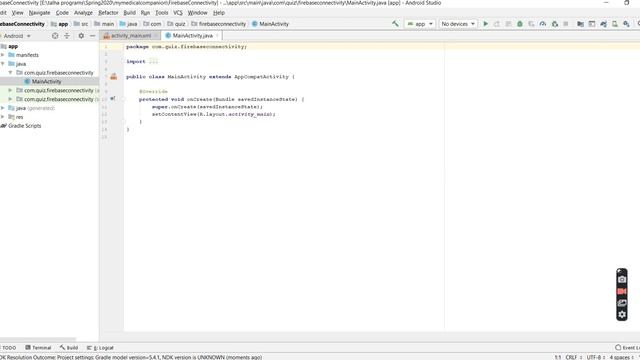The image size is (640, 360).
Task: Click the Apply Changes icon after Run
Action: [497, 24]
